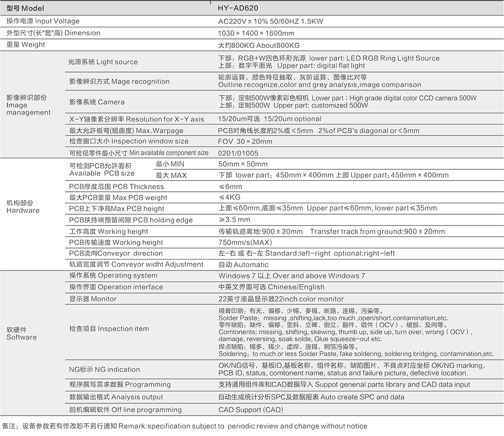This screenshot has height=436, width=504.
Task: Select the FOV 30 × 20mm value
Action: [245, 141]
